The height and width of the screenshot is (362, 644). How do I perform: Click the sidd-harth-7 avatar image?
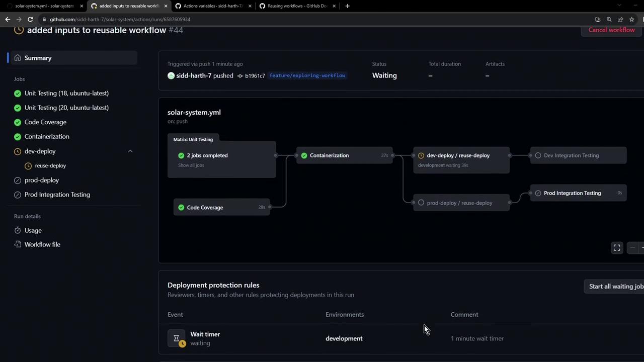point(171,75)
